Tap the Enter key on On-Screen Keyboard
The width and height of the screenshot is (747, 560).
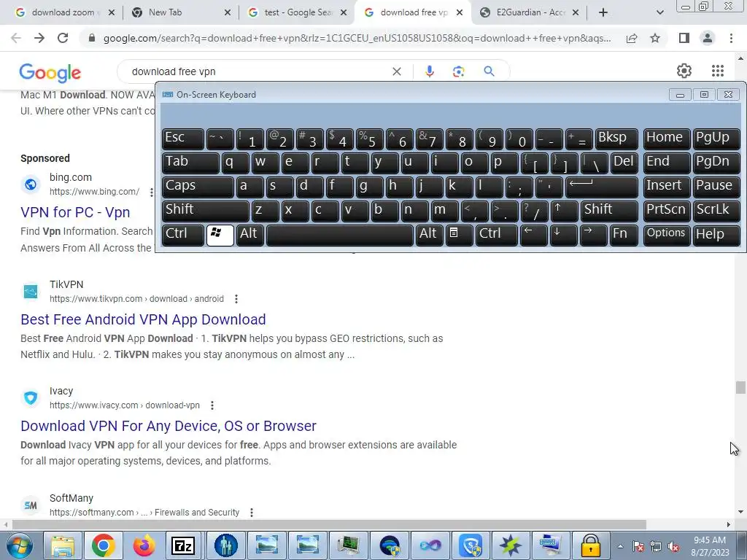coord(602,187)
